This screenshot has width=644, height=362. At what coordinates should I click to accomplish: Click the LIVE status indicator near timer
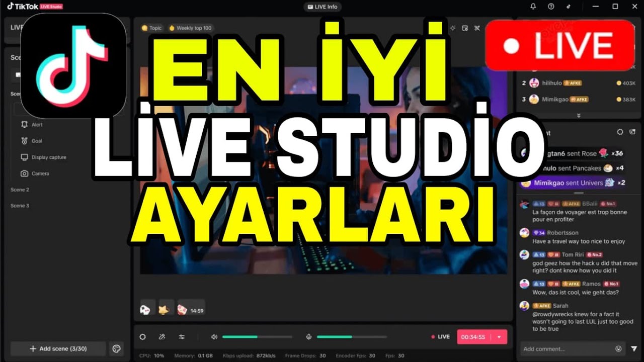[441, 337]
